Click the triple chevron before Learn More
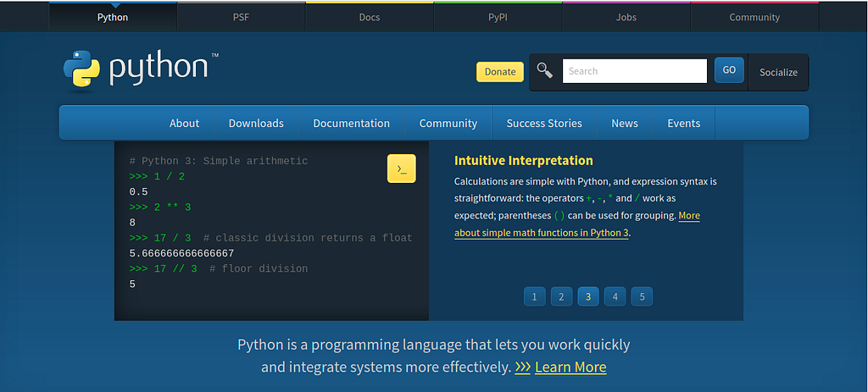 point(523,367)
